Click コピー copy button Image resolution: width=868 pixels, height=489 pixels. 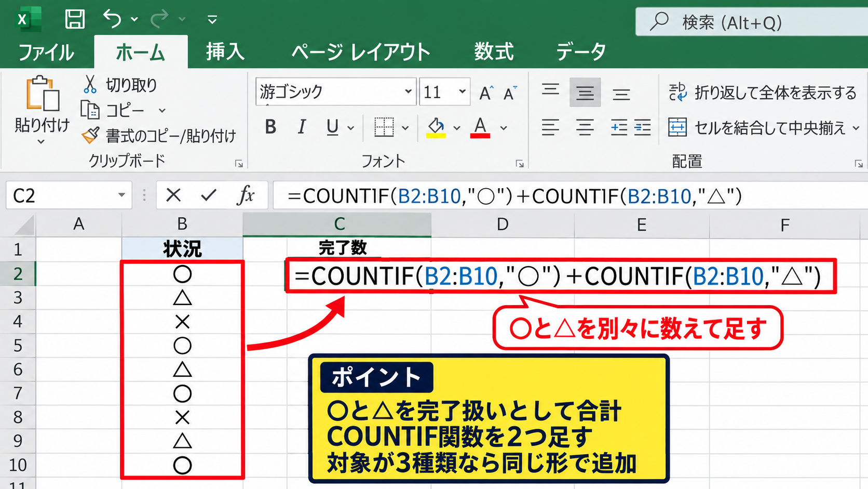[x=113, y=110]
